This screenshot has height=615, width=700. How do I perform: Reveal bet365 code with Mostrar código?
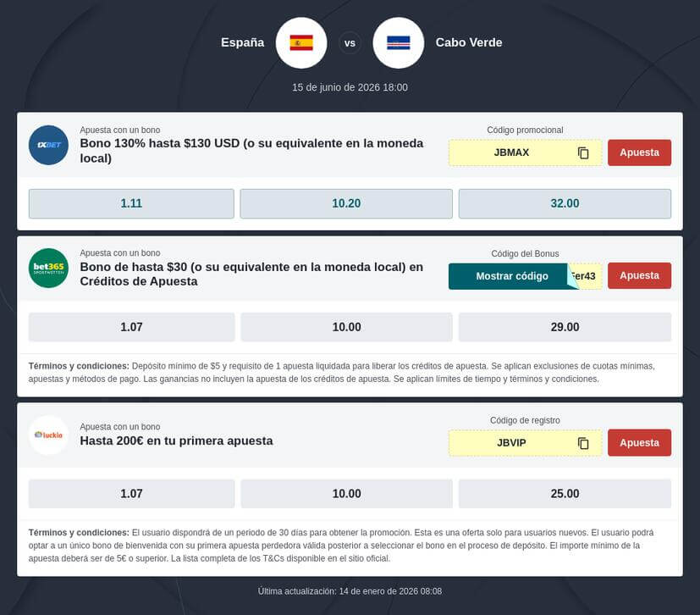tap(512, 276)
